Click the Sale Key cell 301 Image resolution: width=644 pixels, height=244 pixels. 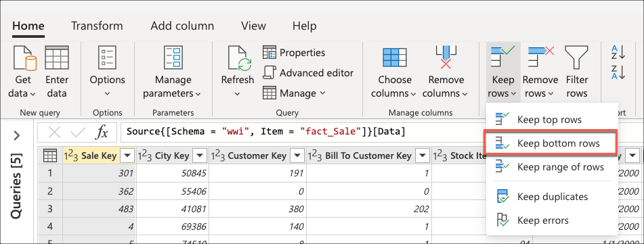point(100,174)
